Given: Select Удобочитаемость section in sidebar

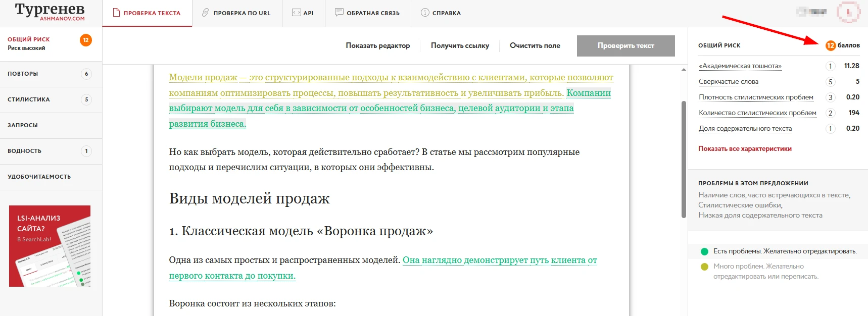Looking at the screenshot, I should pos(51,177).
